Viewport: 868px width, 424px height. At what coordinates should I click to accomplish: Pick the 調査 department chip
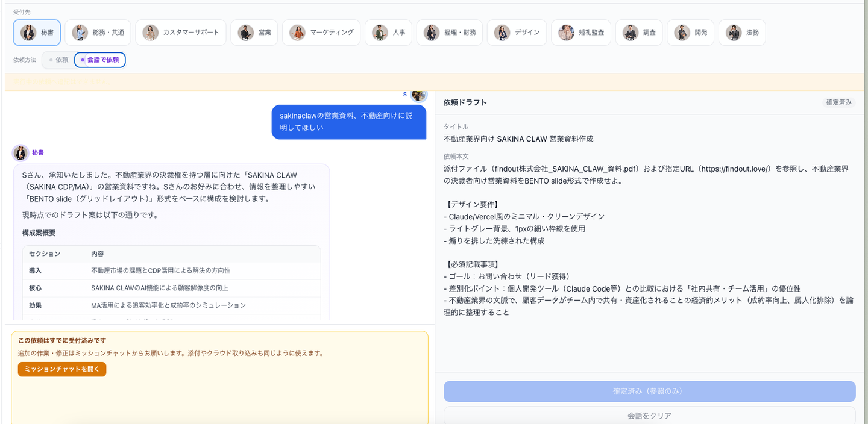(639, 33)
